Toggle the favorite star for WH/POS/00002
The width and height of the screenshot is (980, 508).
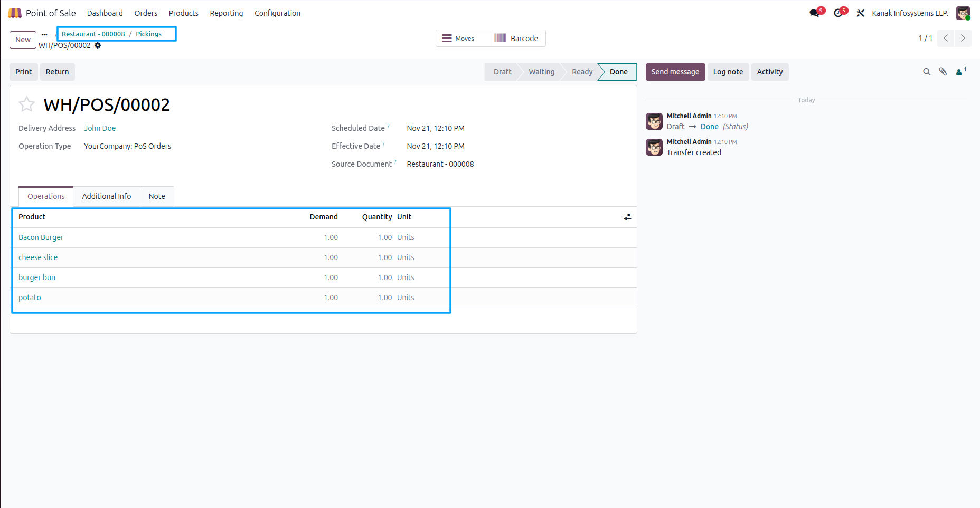tap(26, 104)
